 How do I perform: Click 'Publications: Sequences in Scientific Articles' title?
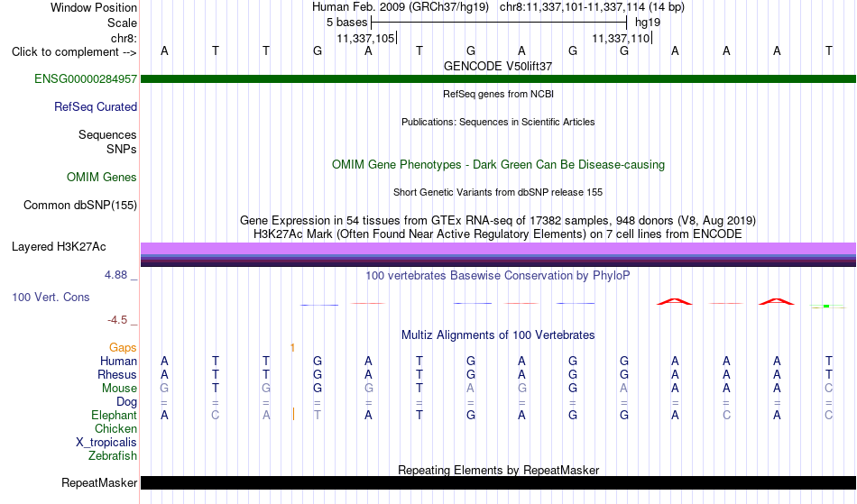(498, 122)
